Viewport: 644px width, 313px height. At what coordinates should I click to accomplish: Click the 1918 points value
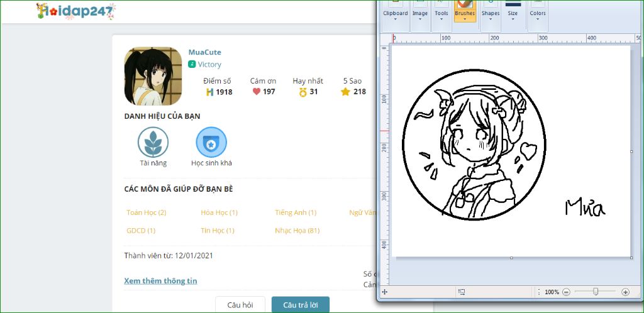(225, 92)
